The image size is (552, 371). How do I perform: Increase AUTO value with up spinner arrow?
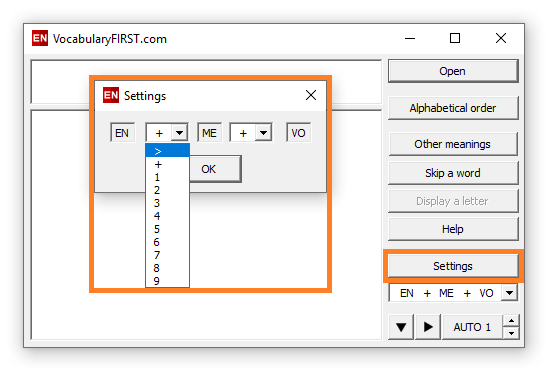click(x=511, y=321)
